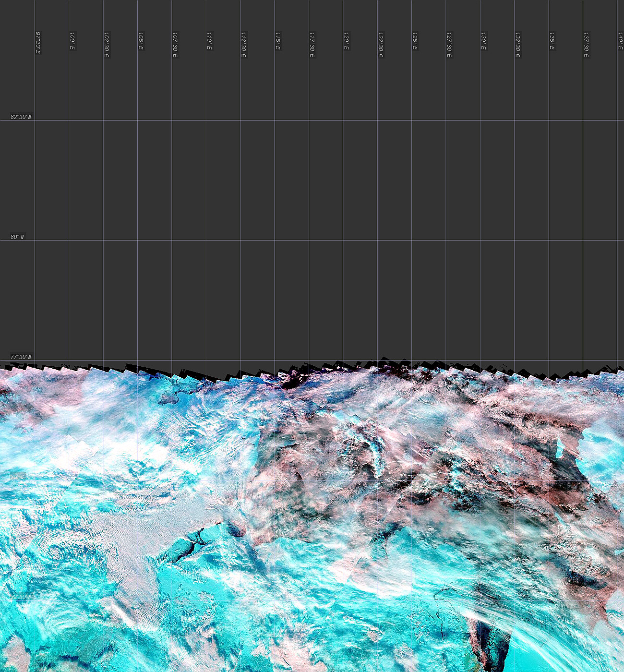Select the 115° E longitude label
Screen dimensions: 624x672
(x=278, y=41)
